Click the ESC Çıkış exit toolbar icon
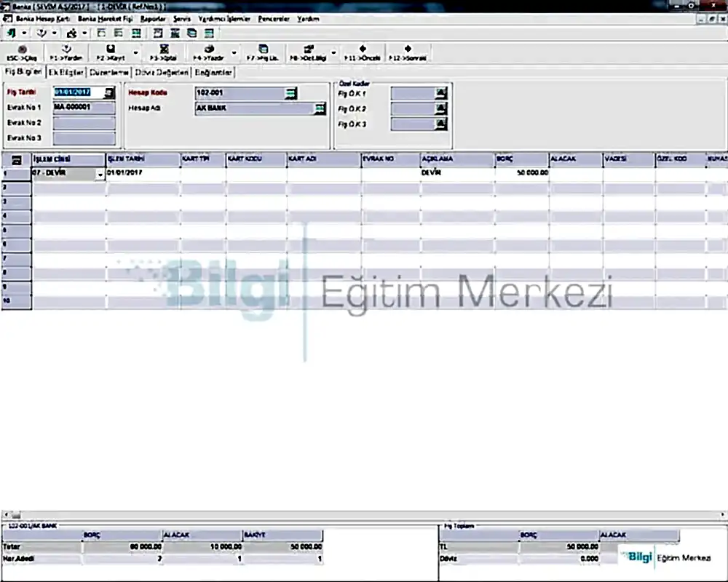 point(20,52)
